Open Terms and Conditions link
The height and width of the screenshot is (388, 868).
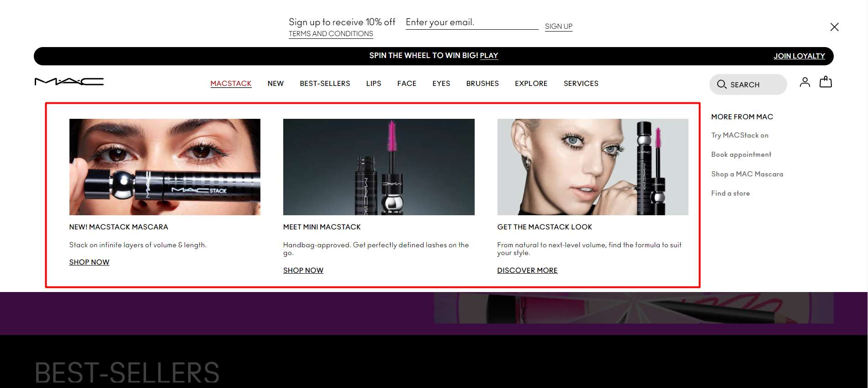[x=331, y=34]
